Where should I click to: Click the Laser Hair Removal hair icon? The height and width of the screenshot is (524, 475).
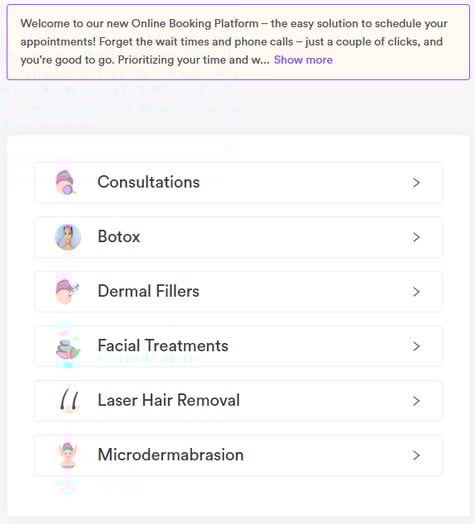point(69,400)
